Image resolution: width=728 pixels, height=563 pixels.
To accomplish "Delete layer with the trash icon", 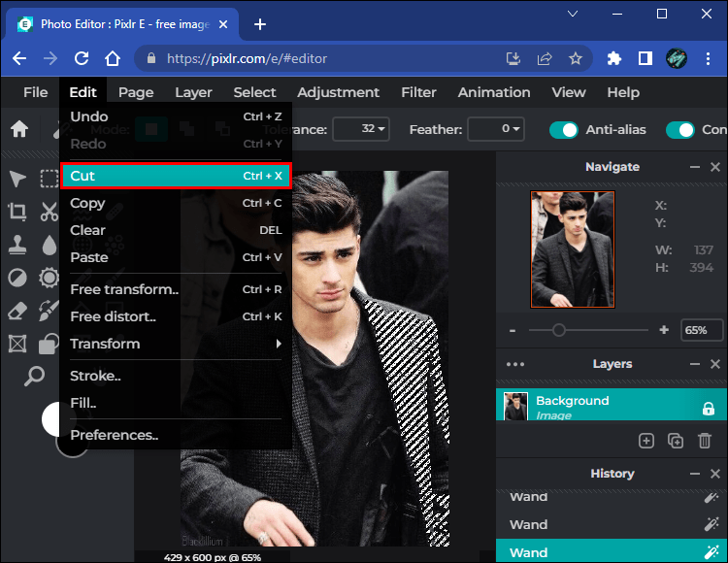I will [x=706, y=441].
